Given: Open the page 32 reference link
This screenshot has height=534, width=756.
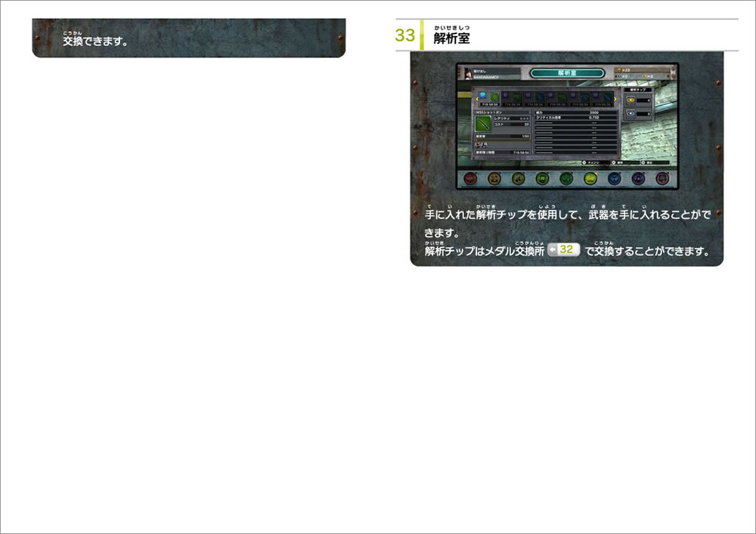Looking at the screenshot, I should pyautogui.click(x=563, y=249).
